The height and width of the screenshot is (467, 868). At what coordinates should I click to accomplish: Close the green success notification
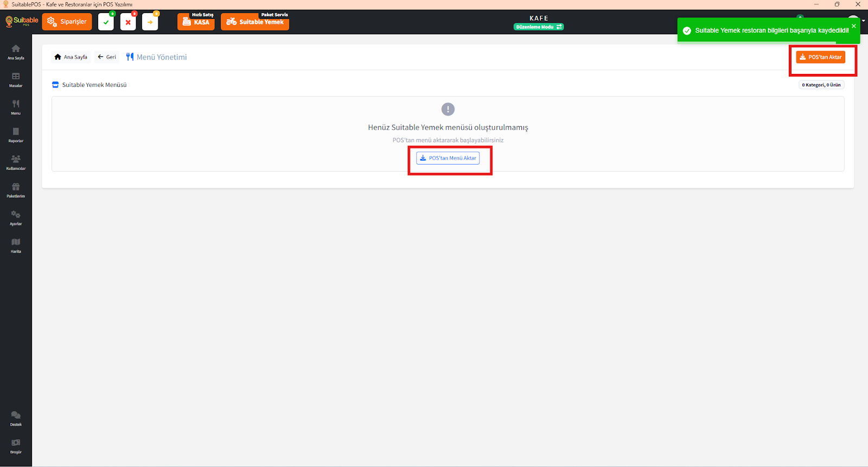pyautogui.click(x=853, y=26)
